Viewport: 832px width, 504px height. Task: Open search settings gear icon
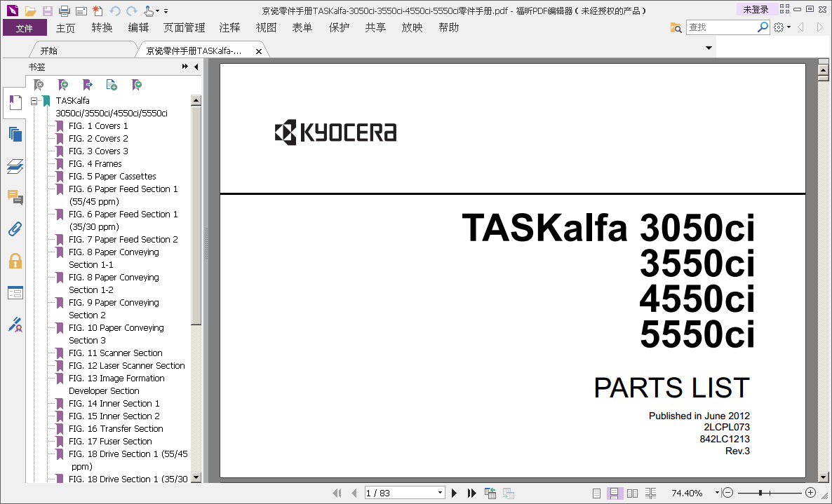[779, 27]
